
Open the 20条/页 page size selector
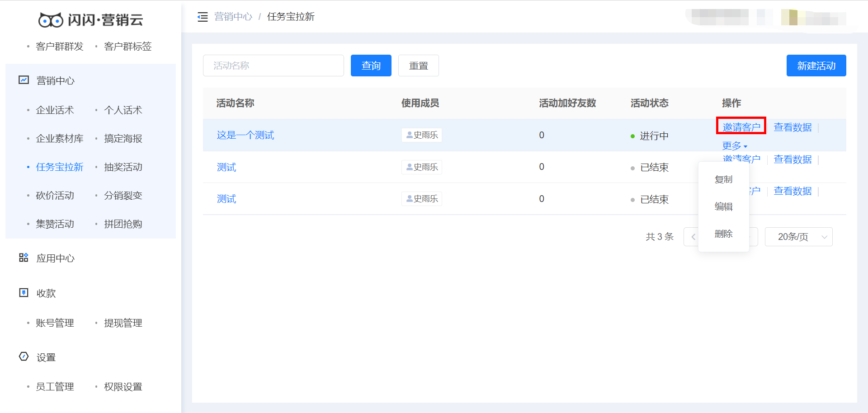(798, 236)
